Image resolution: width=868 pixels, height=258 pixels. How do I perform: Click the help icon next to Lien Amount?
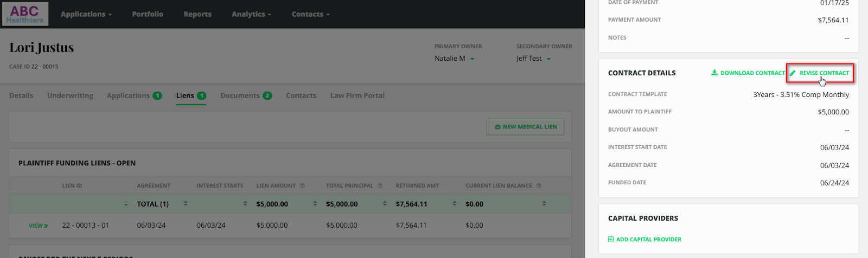pos(302,186)
